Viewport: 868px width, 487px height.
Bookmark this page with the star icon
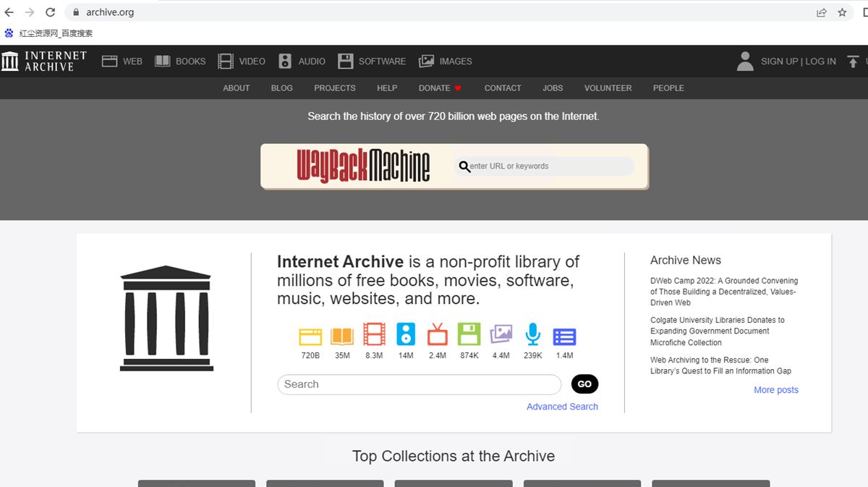tap(842, 12)
